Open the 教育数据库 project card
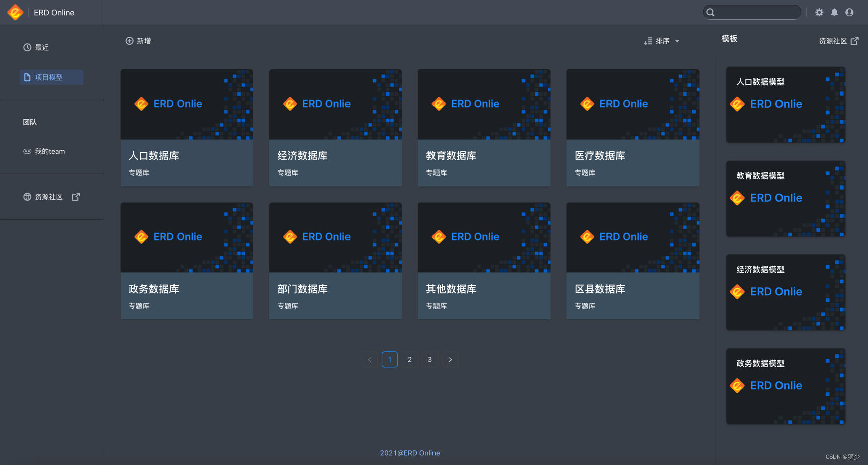Screen dimensions: 868x465 484,128
